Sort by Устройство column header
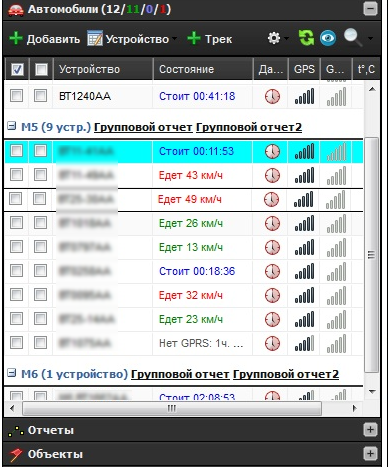This screenshot has width=388, height=467. click(x=103, y=69)
